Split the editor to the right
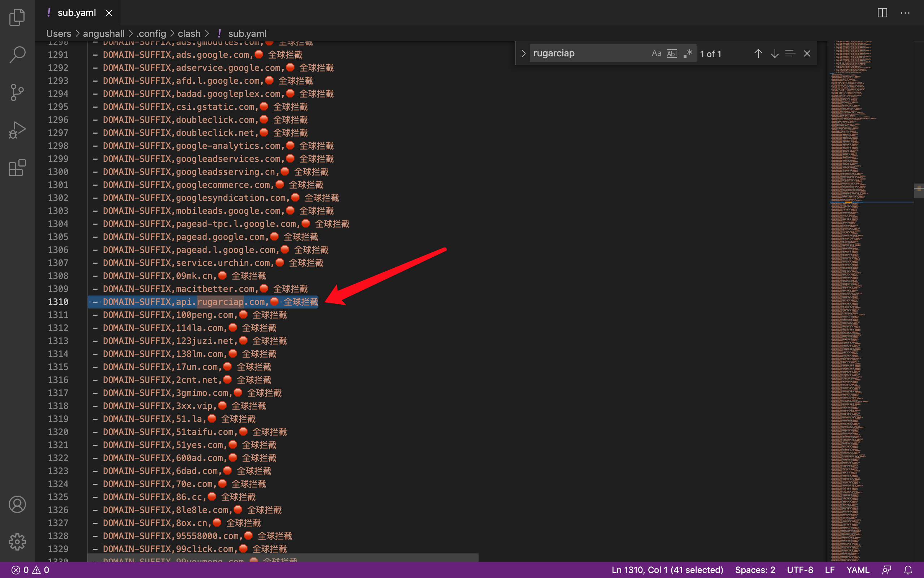The image size is (924, 578). [x=882, y=13]
